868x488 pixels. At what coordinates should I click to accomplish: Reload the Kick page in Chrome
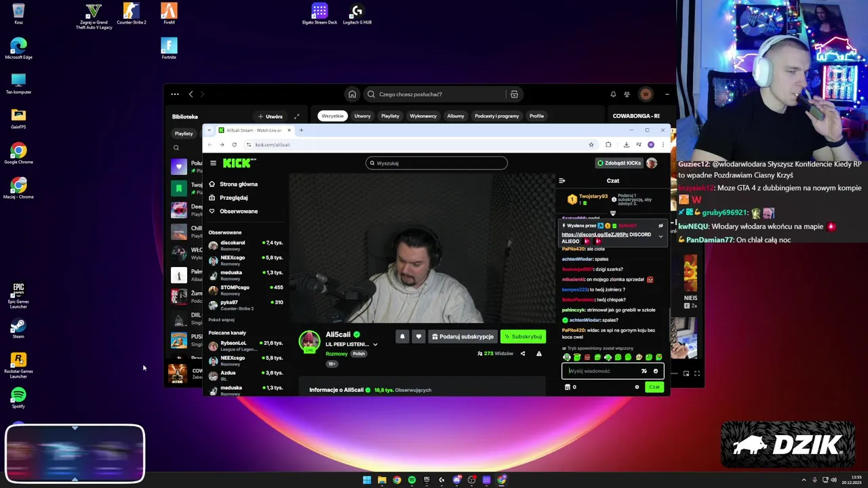point(234,144)
